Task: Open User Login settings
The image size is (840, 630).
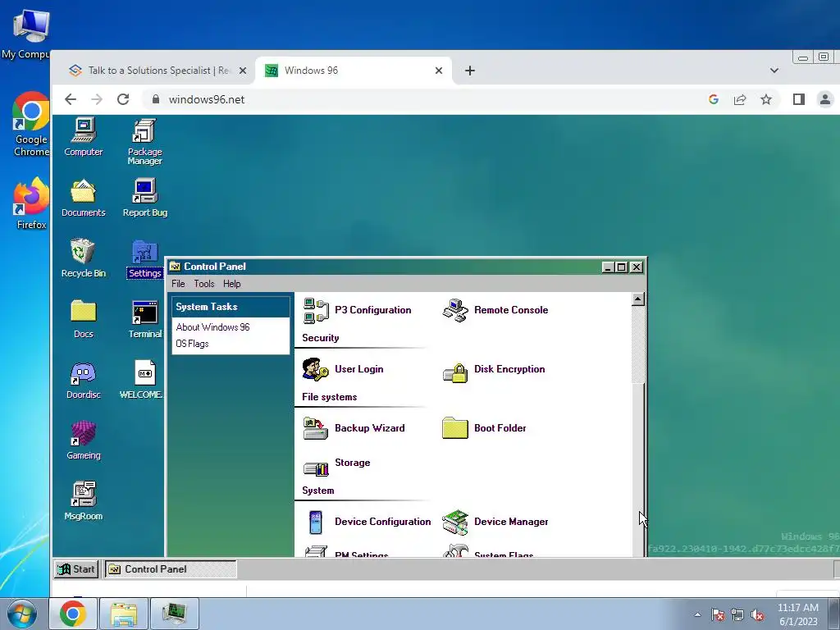Action: (343, 369)
